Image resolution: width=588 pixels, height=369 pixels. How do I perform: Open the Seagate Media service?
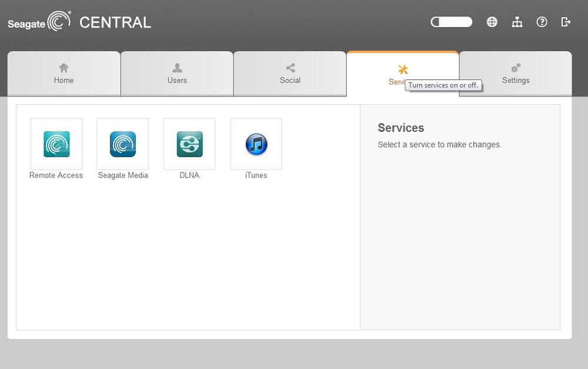[x=123, y=144]
